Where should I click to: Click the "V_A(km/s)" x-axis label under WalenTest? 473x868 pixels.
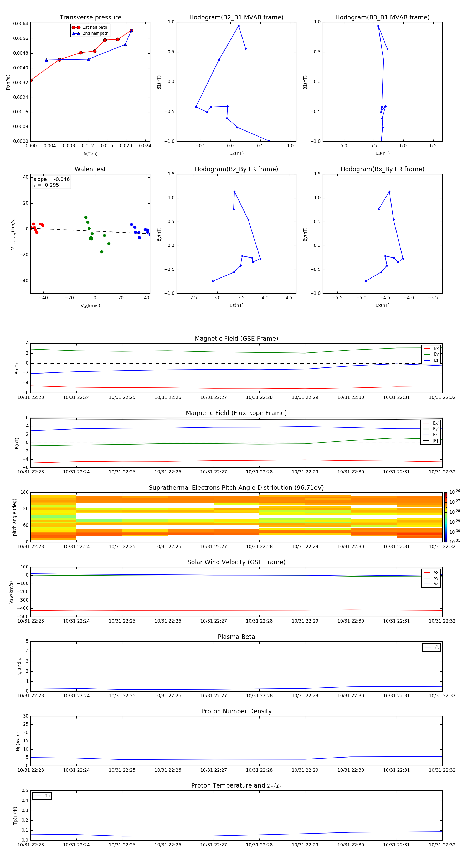coord(90,306)
